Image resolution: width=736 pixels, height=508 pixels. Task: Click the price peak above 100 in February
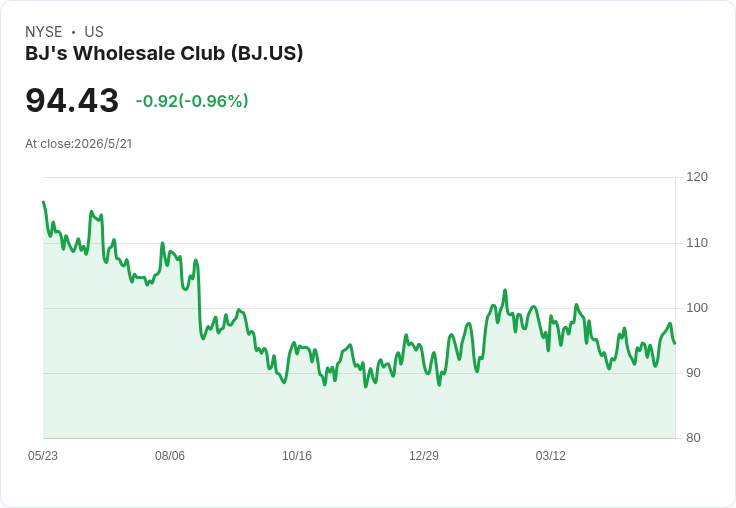pyautogui.click(x=505, y=290)
